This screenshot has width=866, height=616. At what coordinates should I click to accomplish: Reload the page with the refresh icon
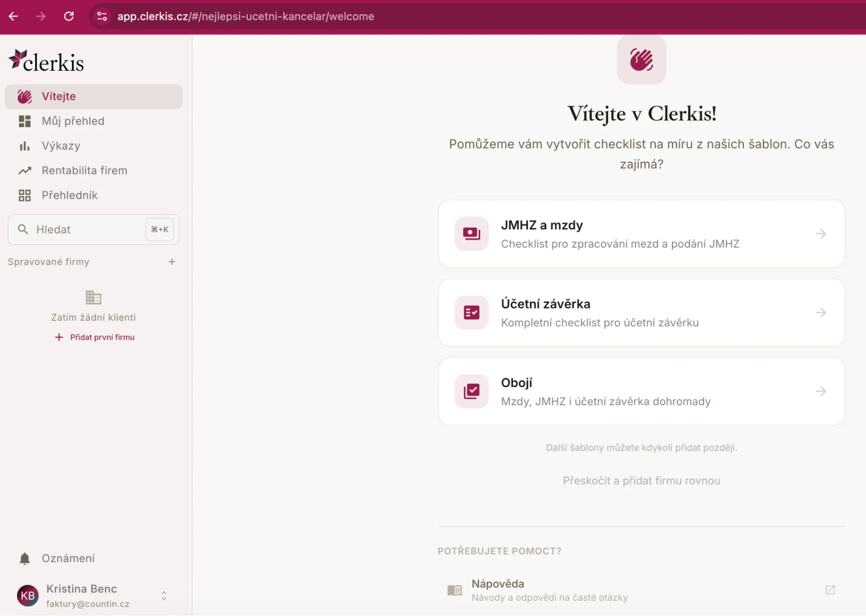(69, 16)
